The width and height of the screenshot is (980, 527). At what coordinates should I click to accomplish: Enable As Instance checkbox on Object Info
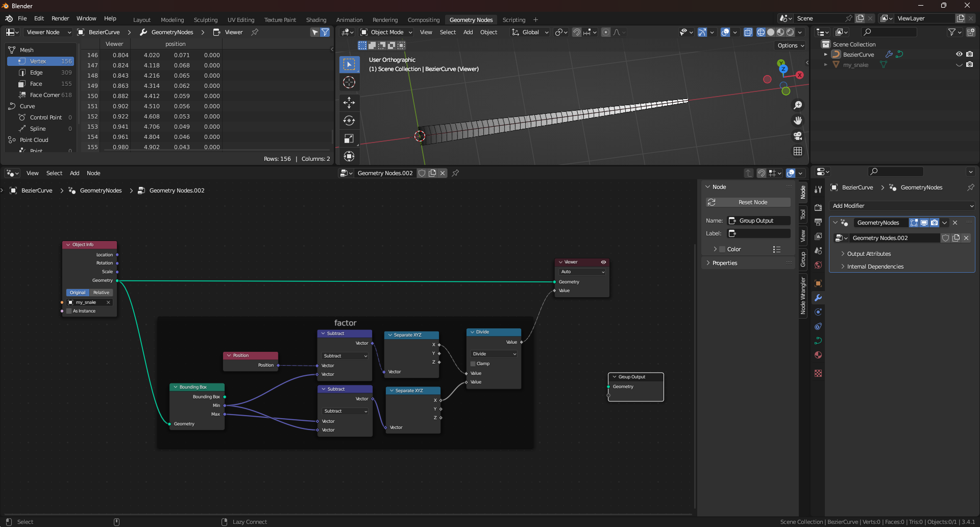pos(69,311)
